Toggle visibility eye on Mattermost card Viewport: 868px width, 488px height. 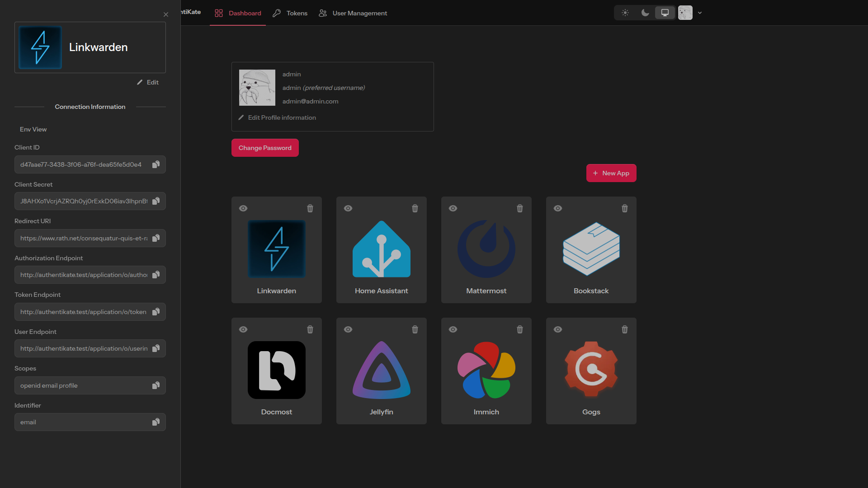pos(453,208)
